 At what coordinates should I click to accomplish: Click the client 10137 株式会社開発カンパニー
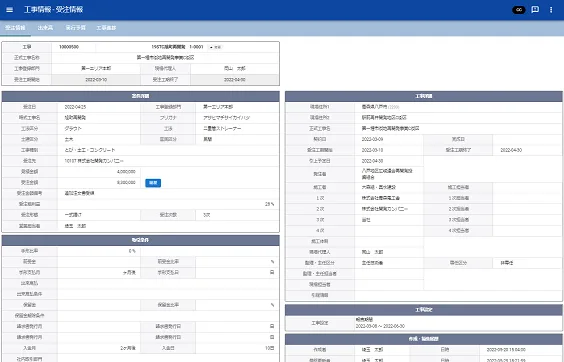94,161
